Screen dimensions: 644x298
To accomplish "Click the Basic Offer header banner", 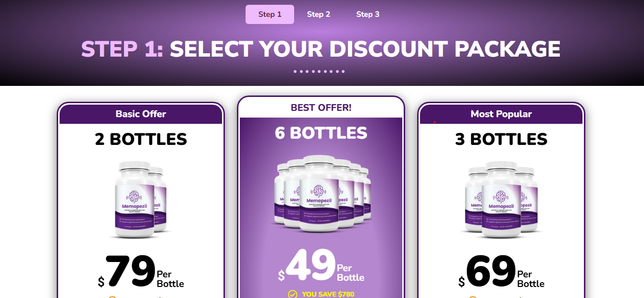I will (141, 114).
